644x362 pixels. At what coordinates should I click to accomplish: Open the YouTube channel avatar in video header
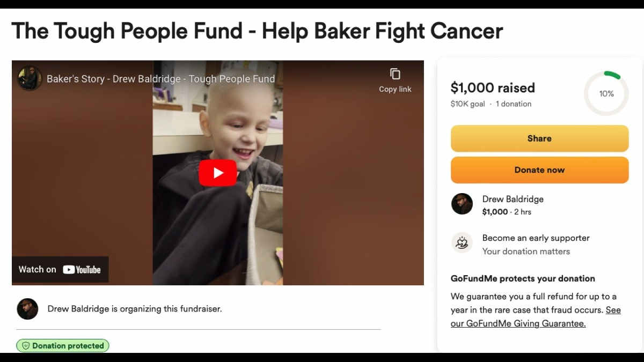(30, 78)
